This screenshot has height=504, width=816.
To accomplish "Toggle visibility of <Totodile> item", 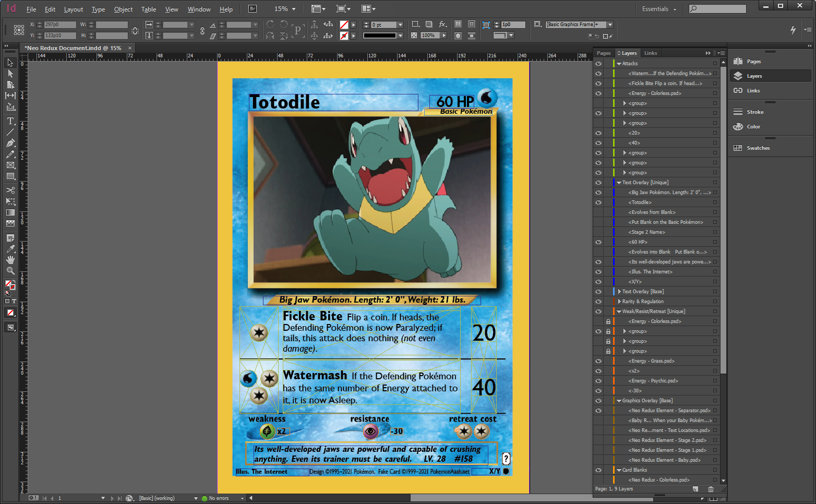I will [x=598, y=202].
